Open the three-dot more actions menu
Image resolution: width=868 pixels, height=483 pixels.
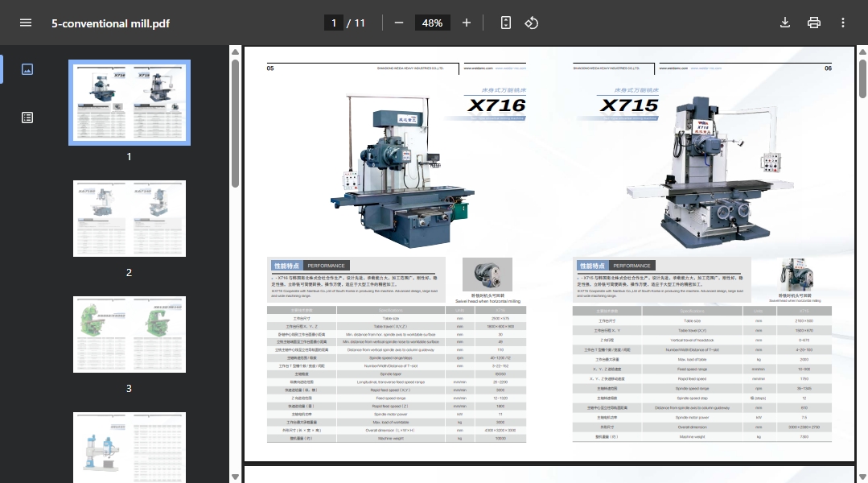click(x=843, y=23)
